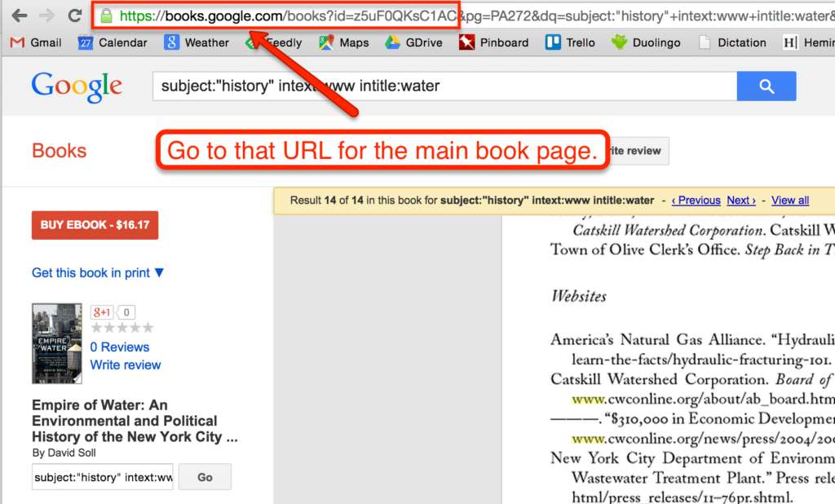Screen dimensions: 835x504
Task: Open the Maps bookmark
Action: tap(343, 42)
